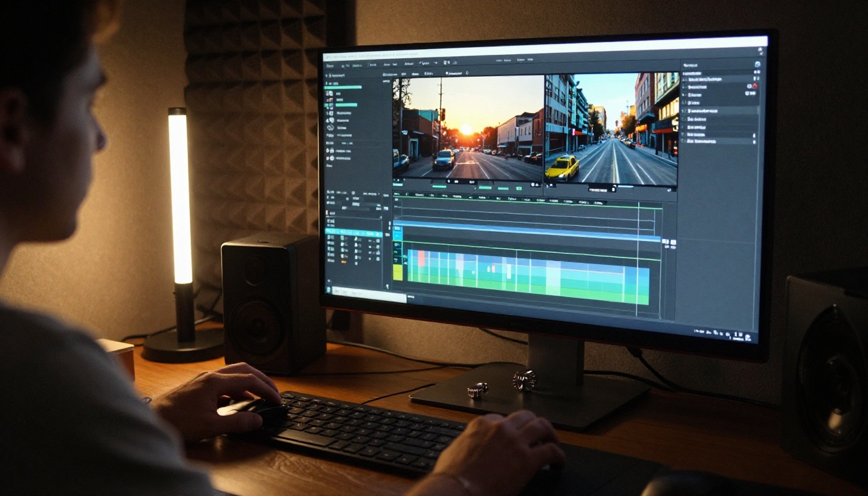868x496 pixels.
Task: Click the blue circular icon atop the right panel
Action: [758, 65]
